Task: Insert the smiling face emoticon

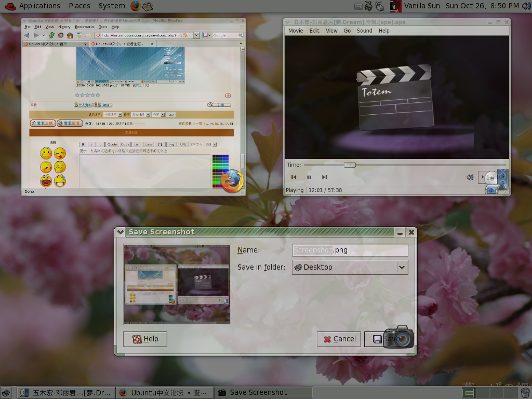Action: pyautogui.click(x=46, y=153)
